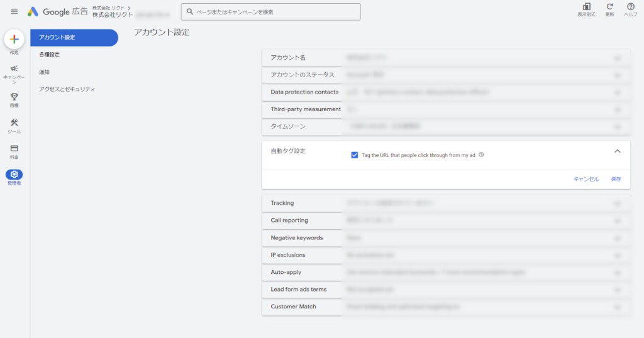Click the page or campaign search field
Image resolution: width=644 pixels, height=338 pixels.
click(270, 12)
